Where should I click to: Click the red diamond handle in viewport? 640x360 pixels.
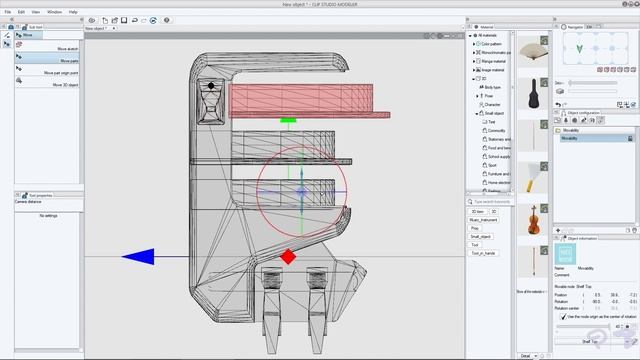coord(288,257)
